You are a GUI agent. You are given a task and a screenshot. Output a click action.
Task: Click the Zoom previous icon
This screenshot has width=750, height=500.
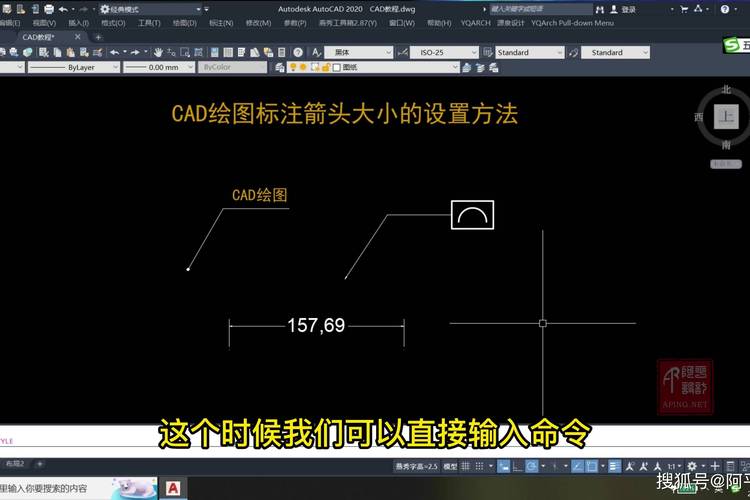(198, 52)
